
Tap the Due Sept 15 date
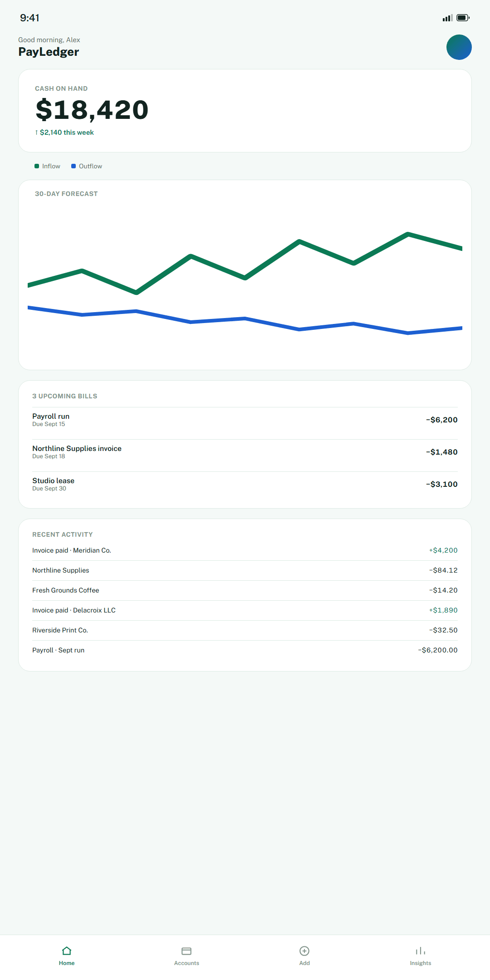(49, 424)
